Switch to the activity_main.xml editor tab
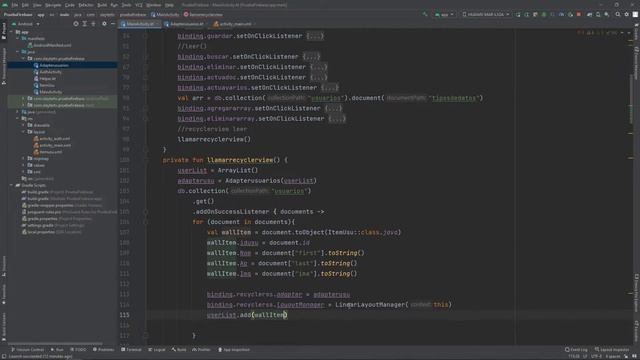 click(x=234, y=24)
